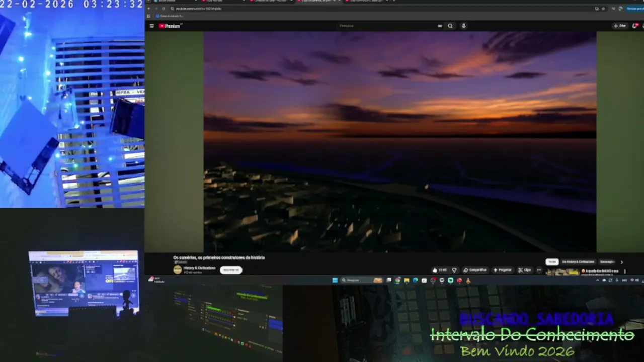
Task: Click the video player to pause
Action: point(400,142)
